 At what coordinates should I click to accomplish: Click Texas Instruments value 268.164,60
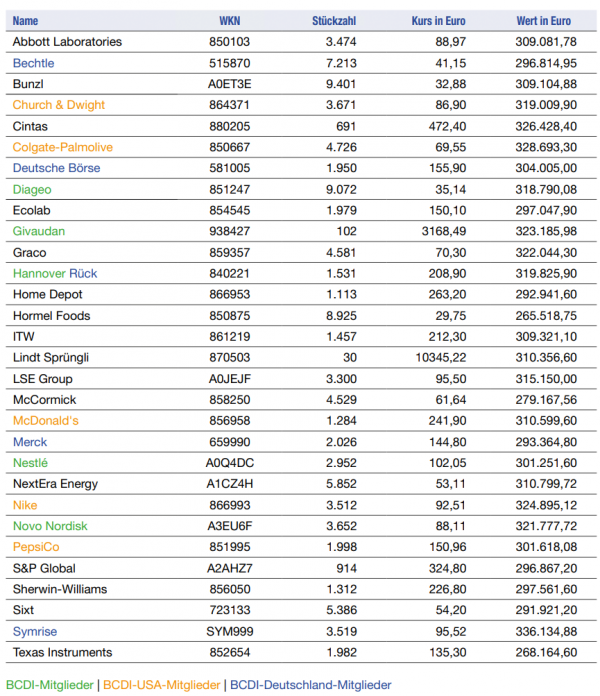coord(546,652)
